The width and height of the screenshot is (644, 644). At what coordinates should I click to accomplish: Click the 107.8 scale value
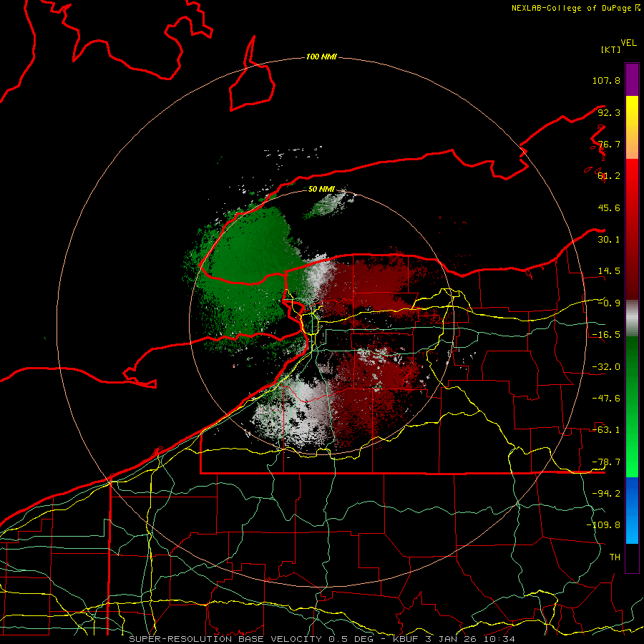click(x=606, y=80)
